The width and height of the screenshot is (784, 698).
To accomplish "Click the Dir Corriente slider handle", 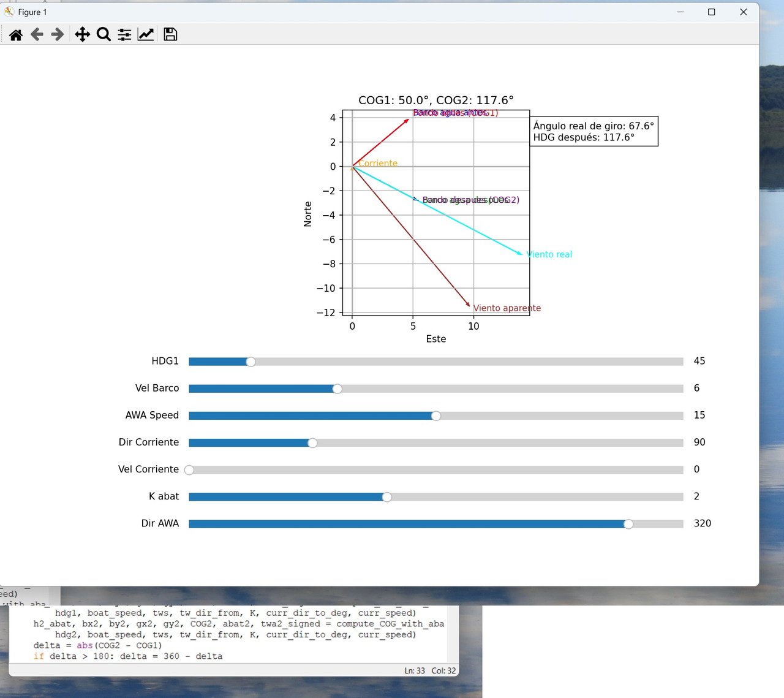I will point(312,442).
